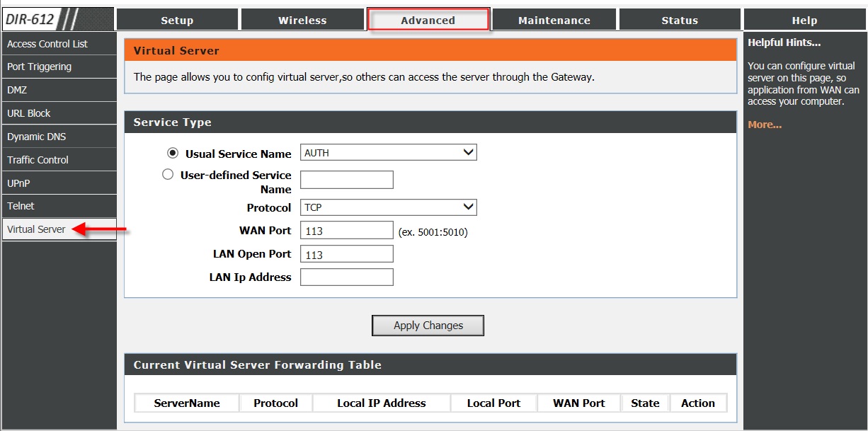
Task: Open the Help tab
Action: pos(804,20)
